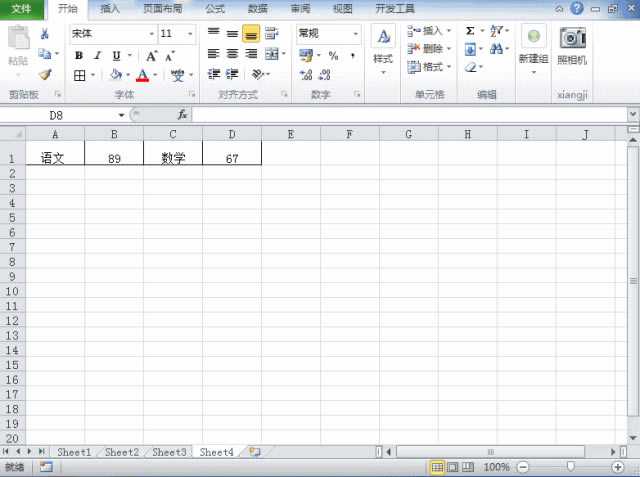Screen dimensions: 640x477
Task: Apply red font color A
Action: (142, 75)
